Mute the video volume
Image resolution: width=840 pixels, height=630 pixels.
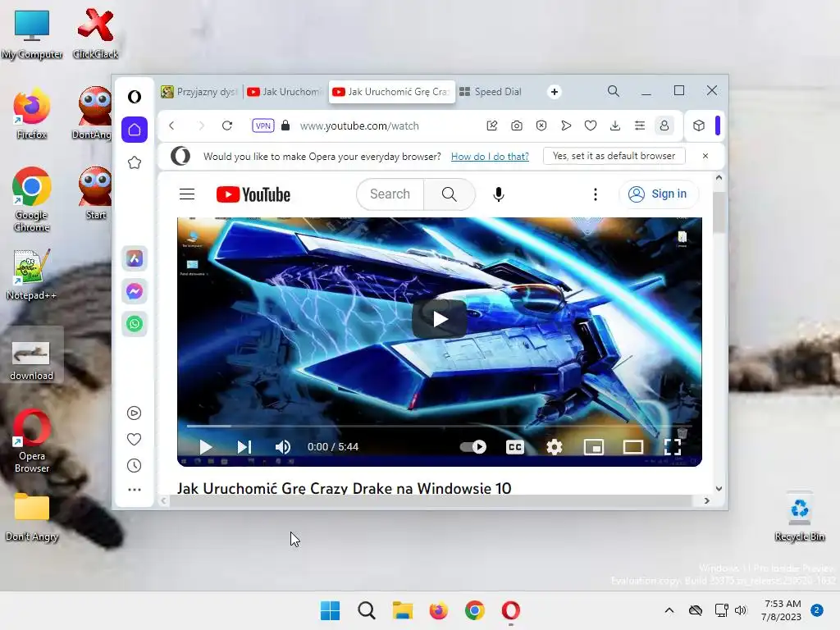(282, 447)
